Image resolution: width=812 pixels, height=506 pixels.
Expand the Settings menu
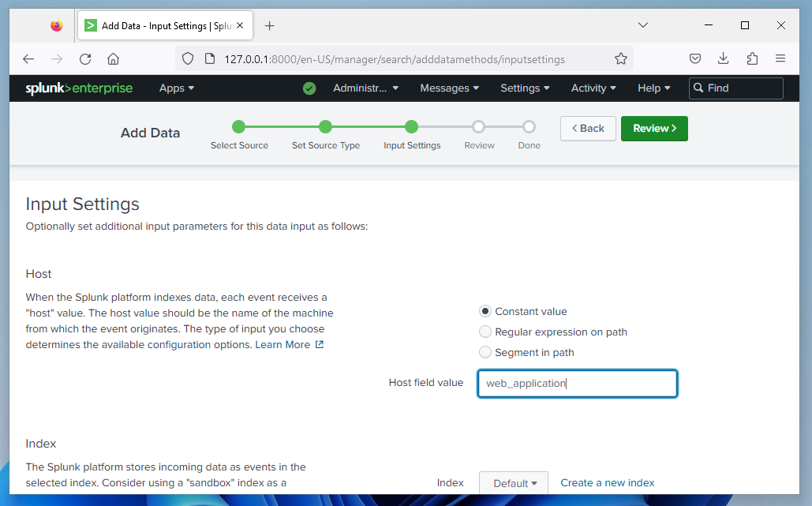(525, 88)
